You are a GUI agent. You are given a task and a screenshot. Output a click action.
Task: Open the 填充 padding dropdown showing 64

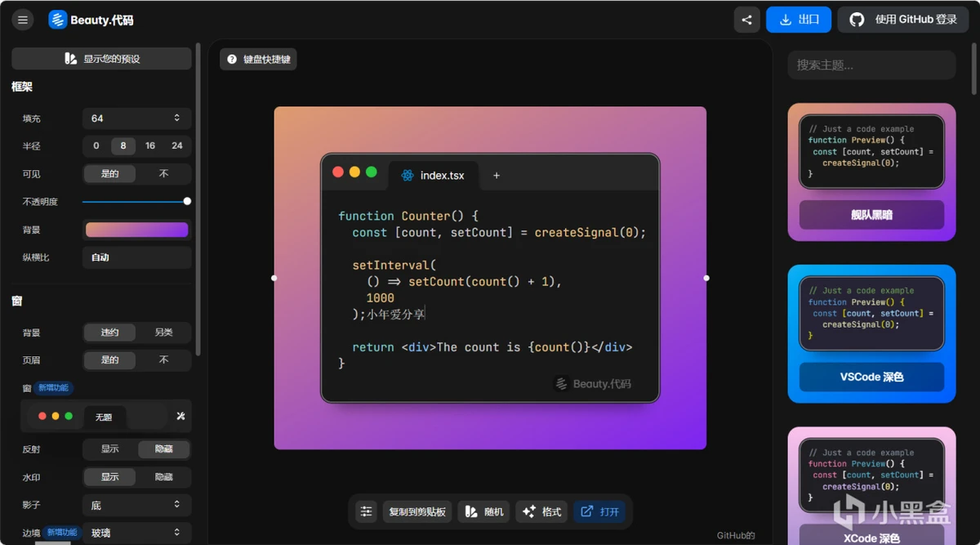click(136, 118)
